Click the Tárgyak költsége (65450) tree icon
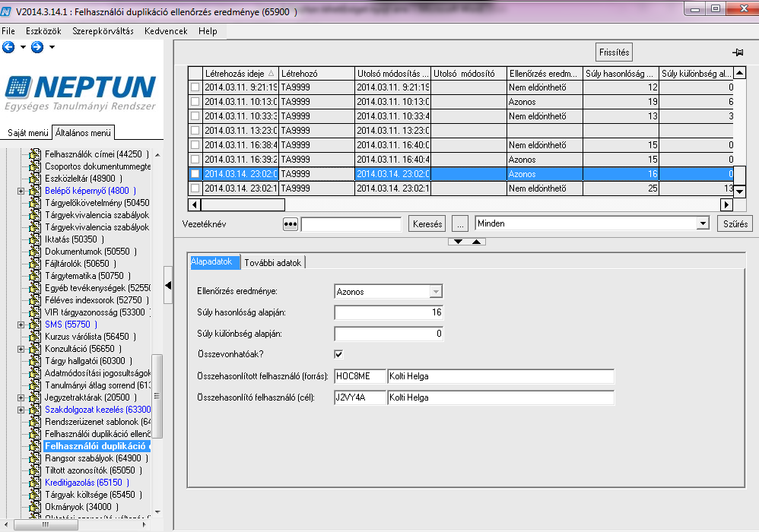The image size is (759, 532). pos(35,495)
